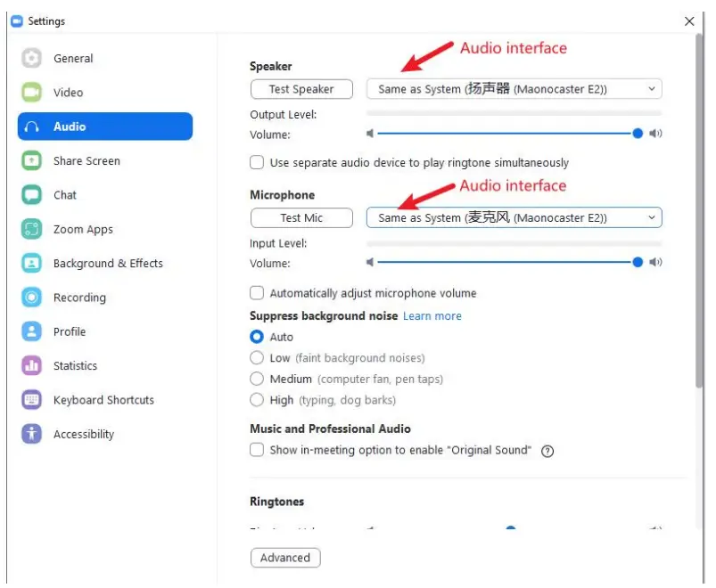Click the Video camera icon in sidebar

(32, 93)
